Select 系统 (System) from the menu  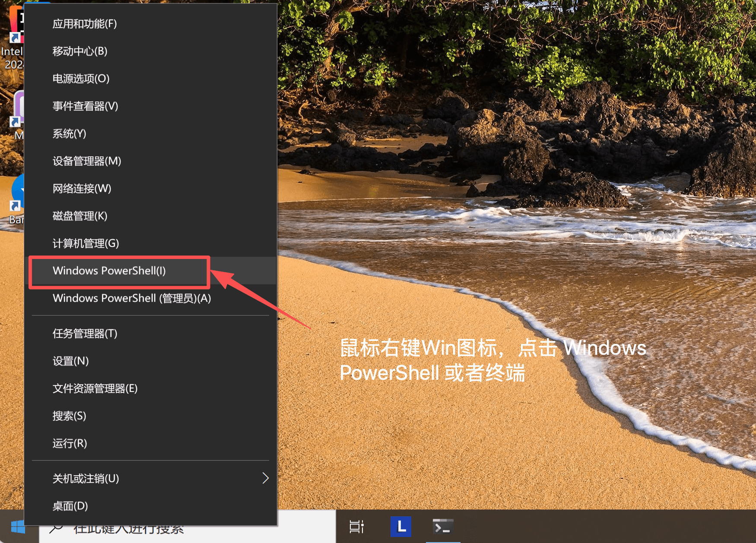click(x=68, y=134)
